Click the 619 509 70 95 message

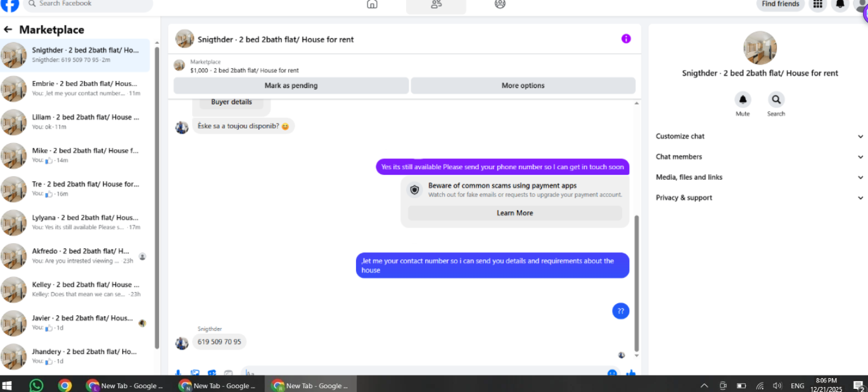[219, 342]
